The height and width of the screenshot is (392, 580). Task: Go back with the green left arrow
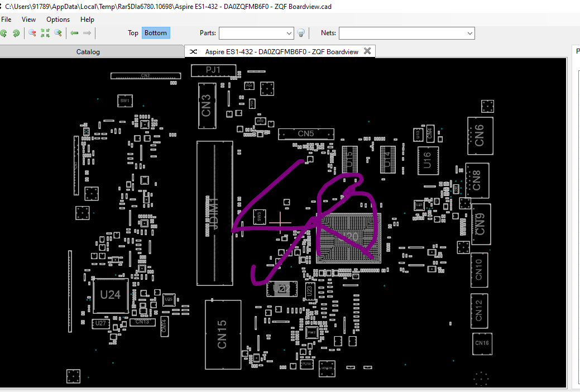click(74, 34)
